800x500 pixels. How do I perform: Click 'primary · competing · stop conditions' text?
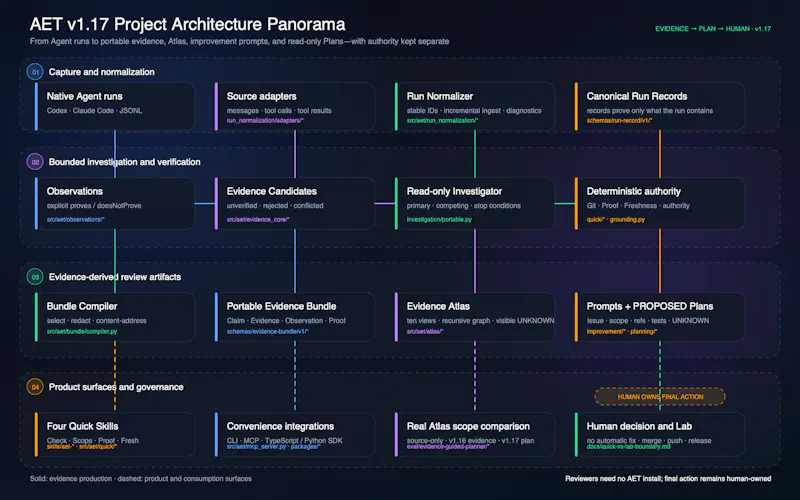click(464, 206)
